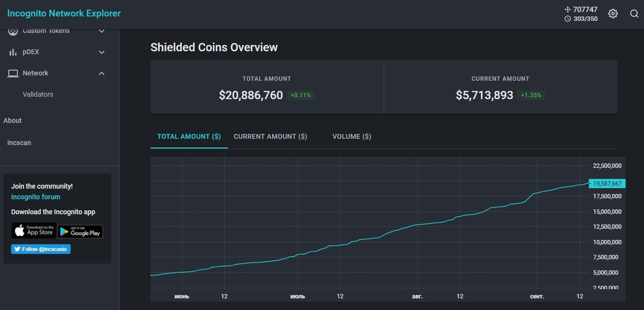Switch to the Current Amount ($) tab
Screen dimensions: 644x310
click(270, 136)
